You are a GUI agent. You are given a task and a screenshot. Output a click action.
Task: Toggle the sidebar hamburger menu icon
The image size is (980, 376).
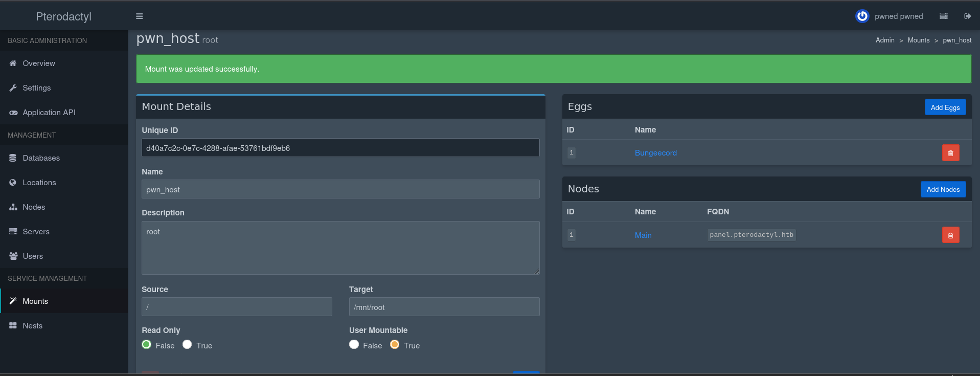pos(139,16)
